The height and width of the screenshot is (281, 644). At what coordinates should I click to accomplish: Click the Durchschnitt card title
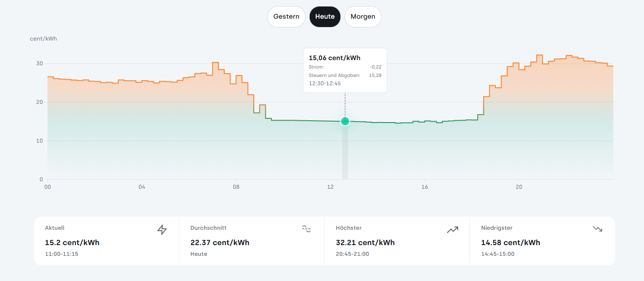click(209, 228)
